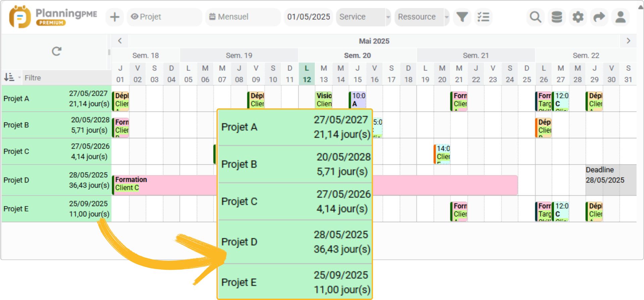Click the 01/05/2025 date field

[309, 17]
